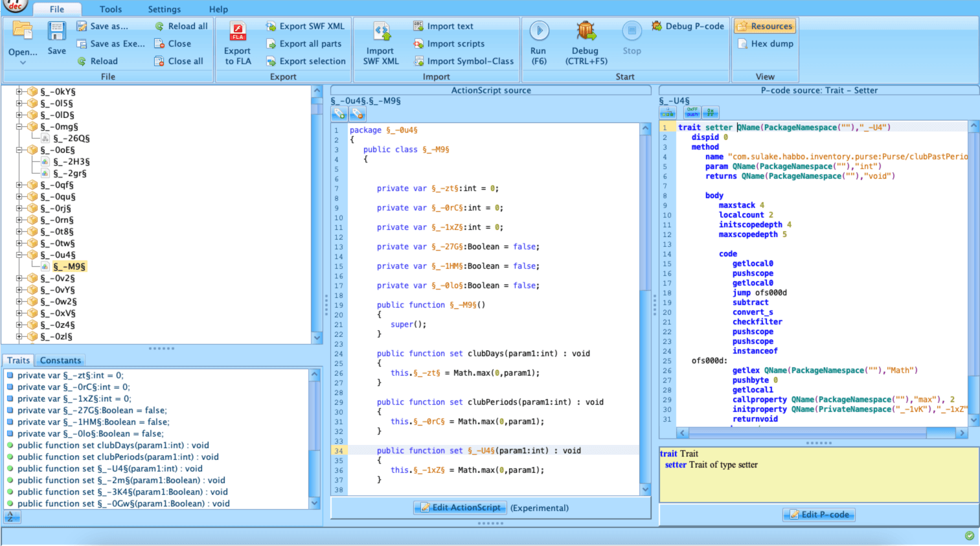
Task: Click Export all parts
Action: pos(303,43)
